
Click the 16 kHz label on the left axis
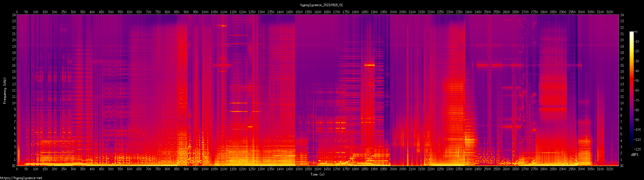(x=14, y=65)
